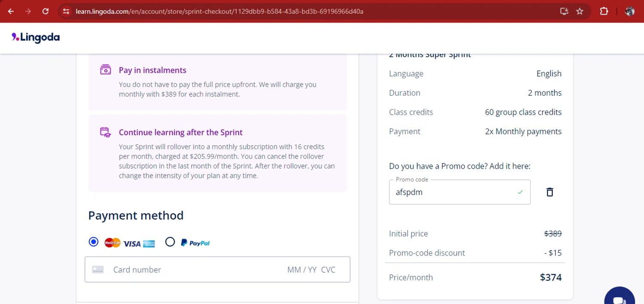Open the chat support bubble

pyautogui.click(x=619, y=298)
